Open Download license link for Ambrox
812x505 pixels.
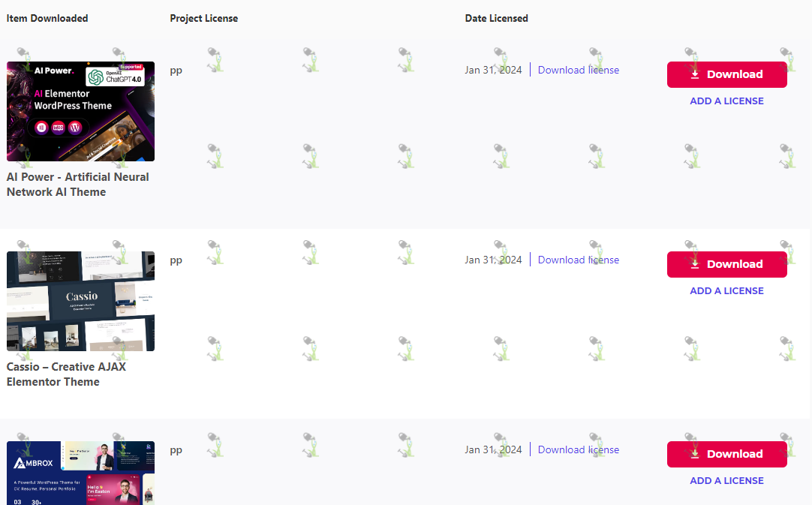[579, 449]
